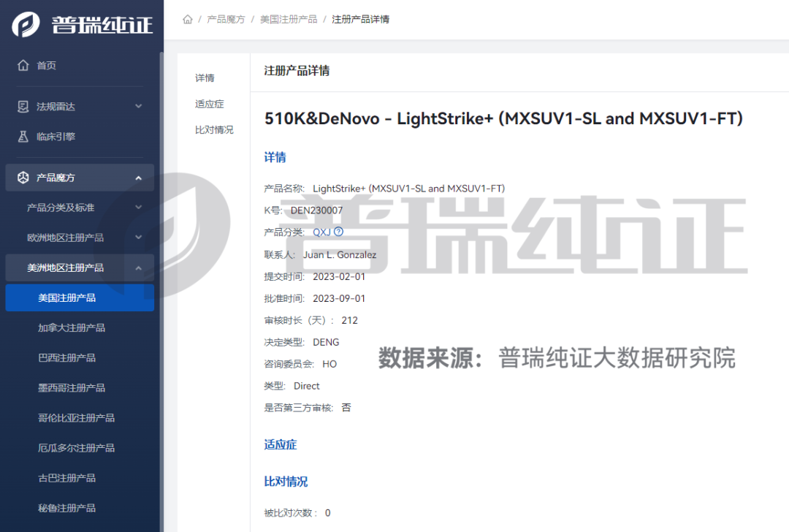Click approval date 2023-09-01
This screenshot has height=532, width=789.
click(339, 298)
